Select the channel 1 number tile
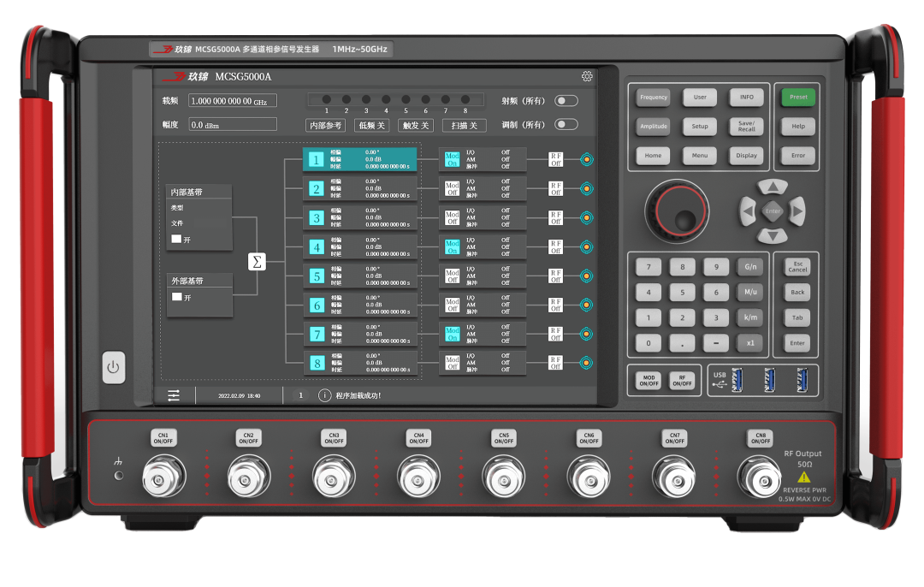The width and height of the screenshot is (924, 587). (x=317, y=160)
